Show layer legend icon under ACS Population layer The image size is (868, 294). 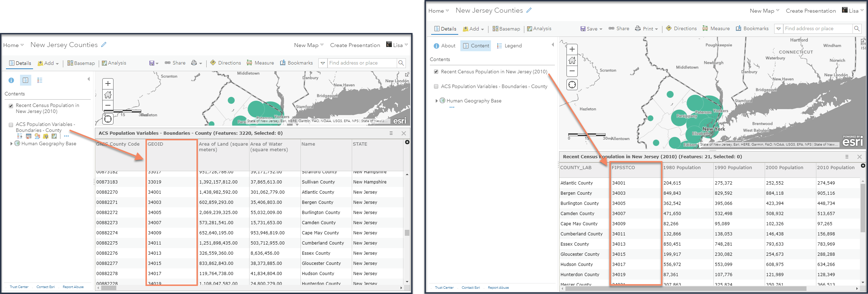click(20, 136)
